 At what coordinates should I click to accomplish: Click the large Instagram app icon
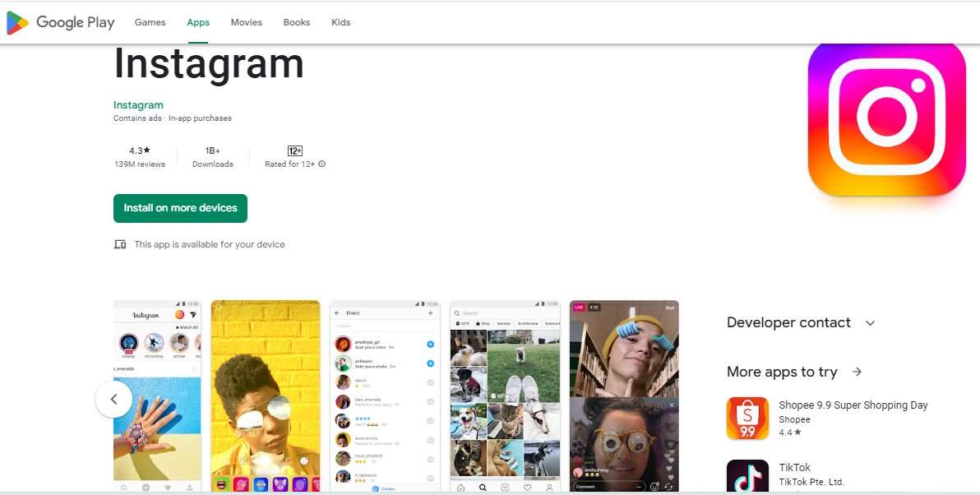[886, 118]
